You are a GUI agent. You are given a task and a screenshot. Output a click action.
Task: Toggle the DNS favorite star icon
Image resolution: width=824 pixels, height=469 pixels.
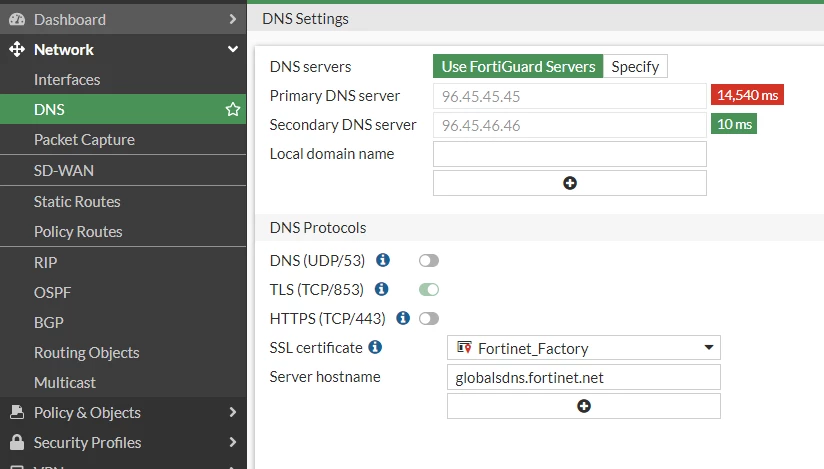tap(233, 109)
